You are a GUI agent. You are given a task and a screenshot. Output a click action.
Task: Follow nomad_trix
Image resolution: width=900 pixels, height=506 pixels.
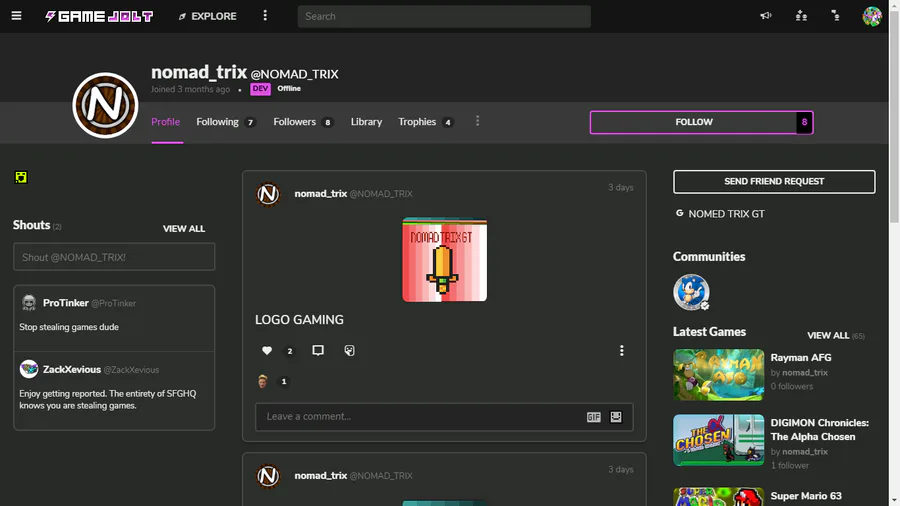(x=693, y=122)
